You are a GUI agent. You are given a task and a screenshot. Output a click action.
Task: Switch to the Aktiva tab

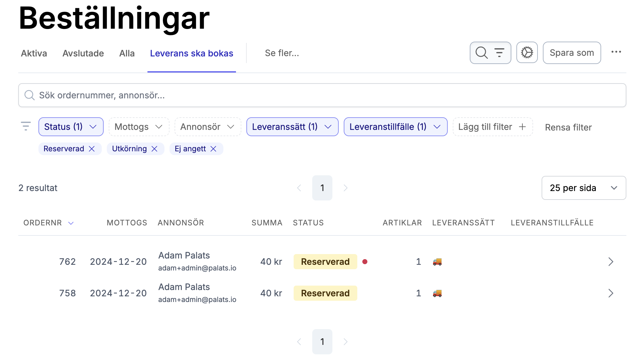point(34,53)
